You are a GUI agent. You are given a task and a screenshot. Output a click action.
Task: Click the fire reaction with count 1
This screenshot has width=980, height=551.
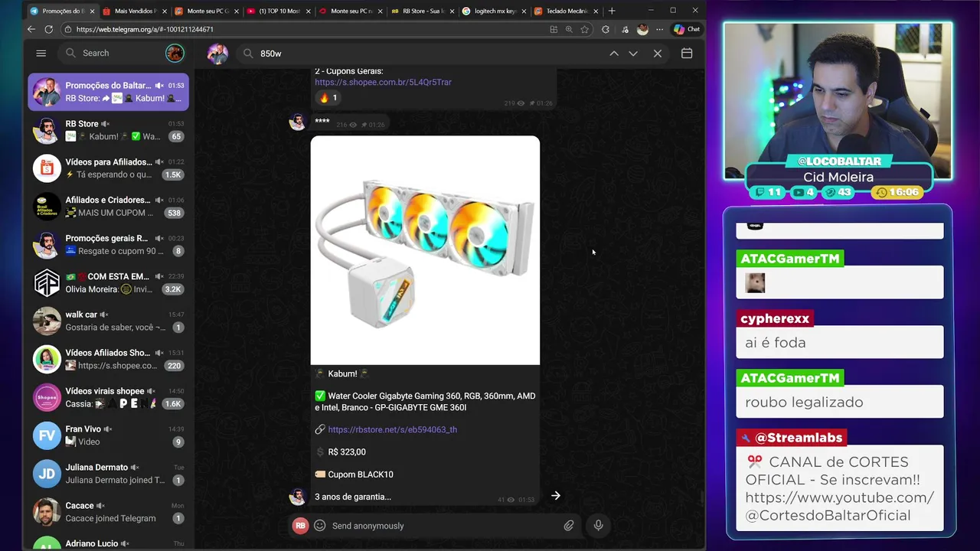(x=328, y=98)
